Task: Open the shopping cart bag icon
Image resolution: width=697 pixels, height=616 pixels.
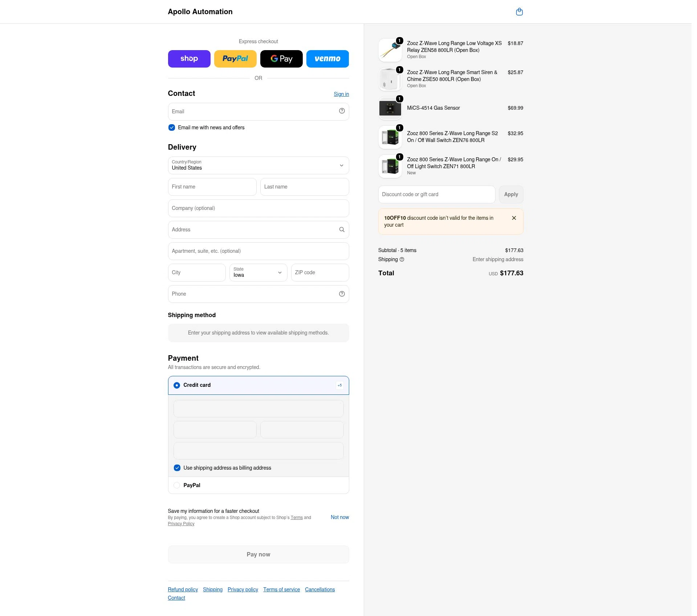Action: coord(519,12)
